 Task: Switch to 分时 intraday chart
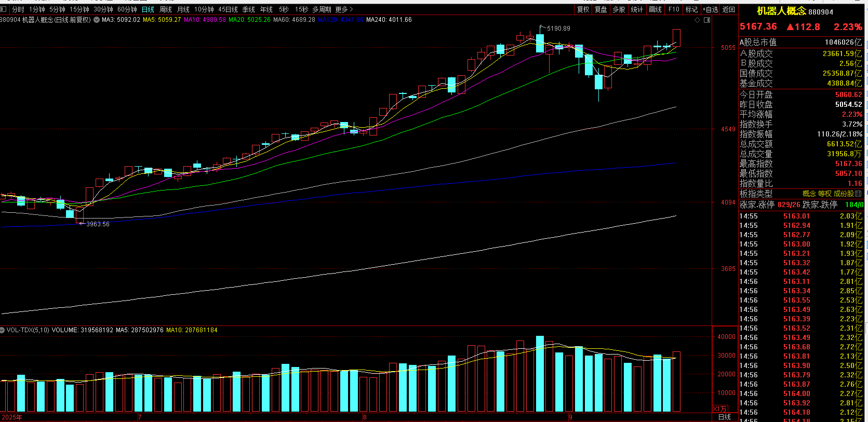click(18, 9)
